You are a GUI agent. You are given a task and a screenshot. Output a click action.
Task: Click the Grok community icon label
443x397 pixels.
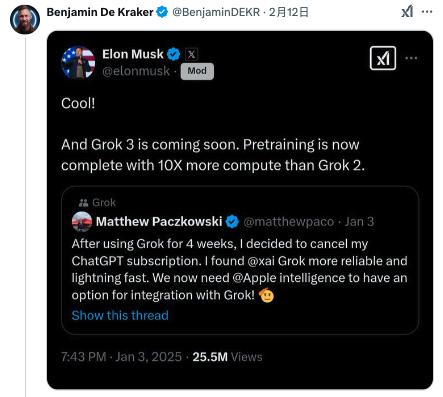[97, 202]
